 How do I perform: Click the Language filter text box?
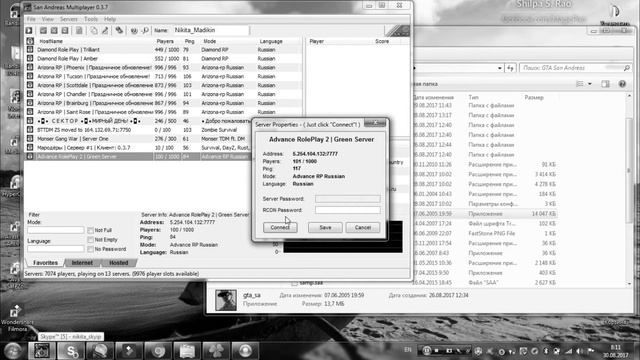[56, 249]
